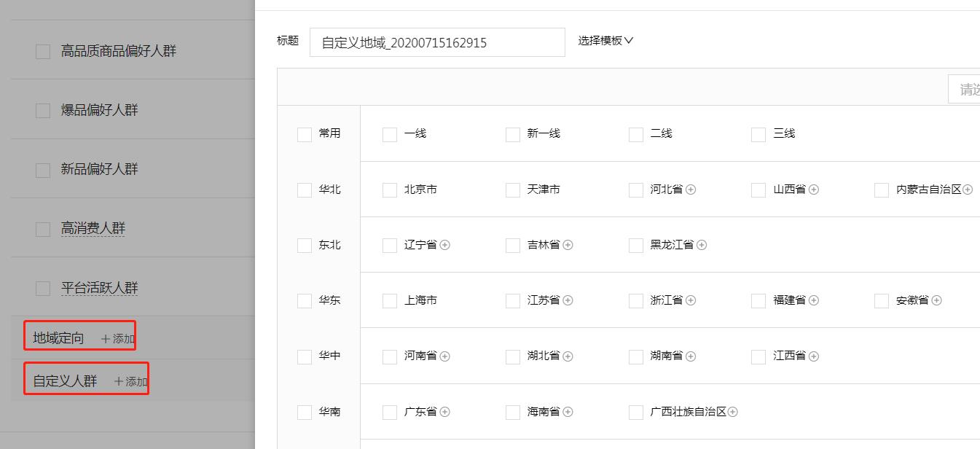Enable the 华东 region checkbox
Image resolution: width=980 pixels, height=449 pixels.
point(305,300)
